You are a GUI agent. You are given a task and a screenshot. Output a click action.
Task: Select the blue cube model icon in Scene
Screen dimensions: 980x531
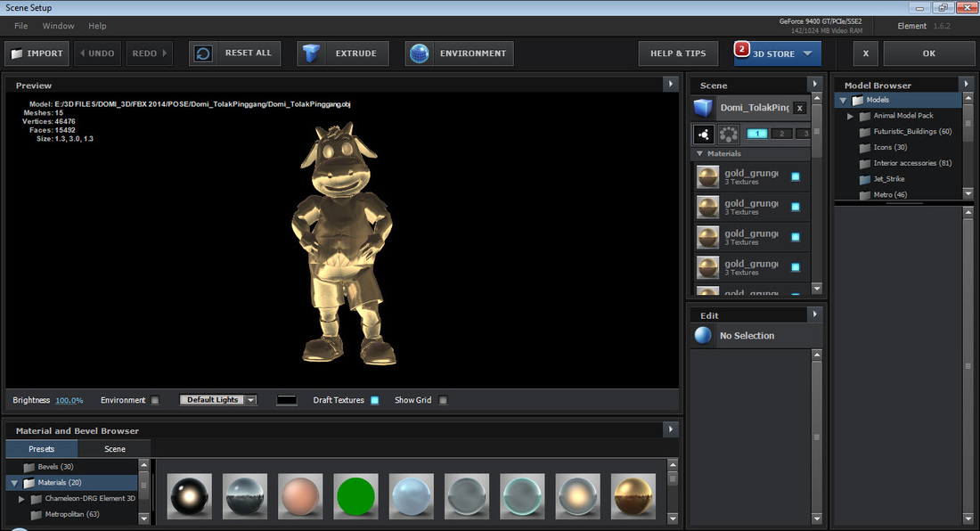pos(703,108)
